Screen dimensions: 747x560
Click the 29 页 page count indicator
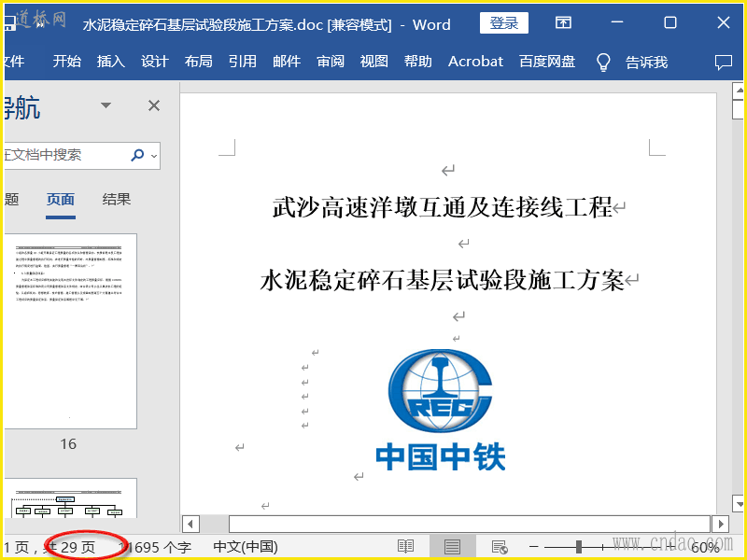(x=70, y=547)
